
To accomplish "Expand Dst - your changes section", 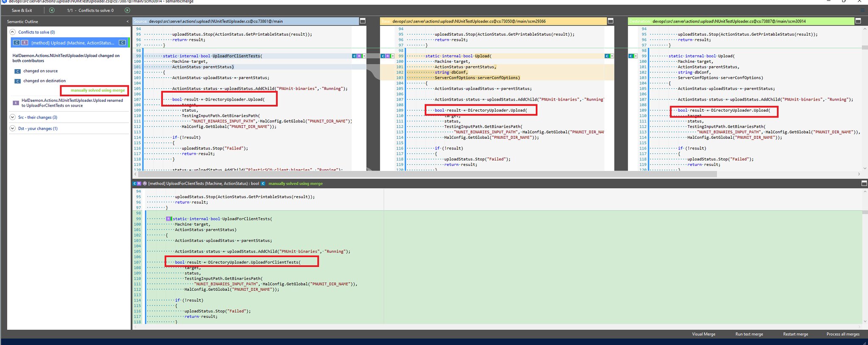I will click(x=12, y=128).
